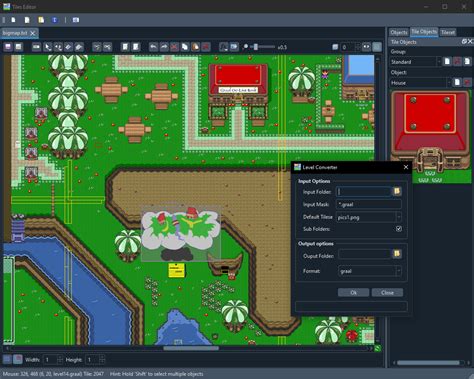Click the red X delete icon

[174, 47]
